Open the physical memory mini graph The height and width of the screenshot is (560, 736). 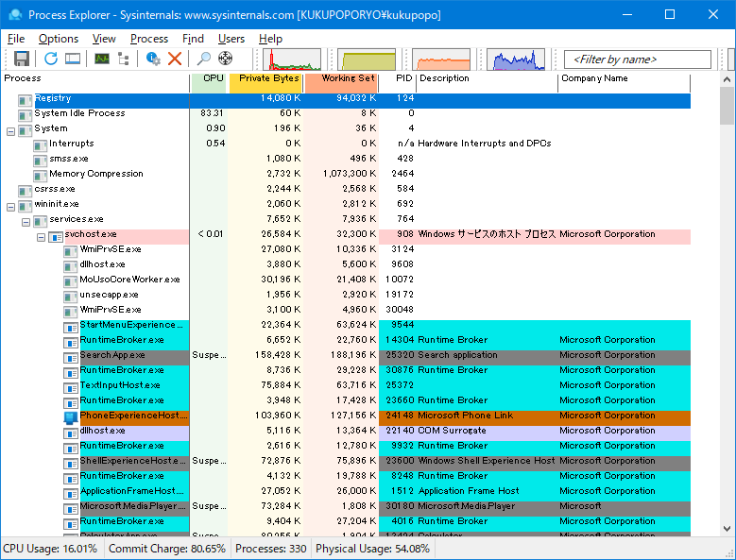[x=441, y=59]
